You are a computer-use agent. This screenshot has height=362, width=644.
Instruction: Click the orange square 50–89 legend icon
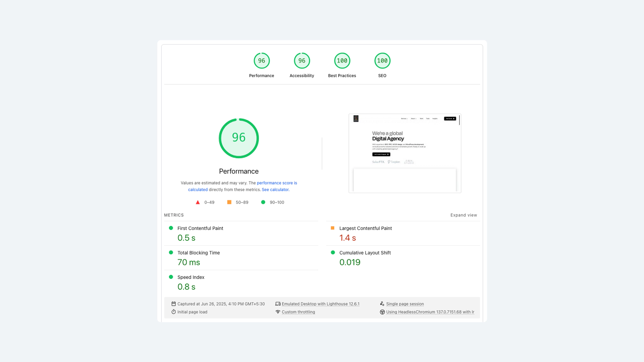[229, 202]
